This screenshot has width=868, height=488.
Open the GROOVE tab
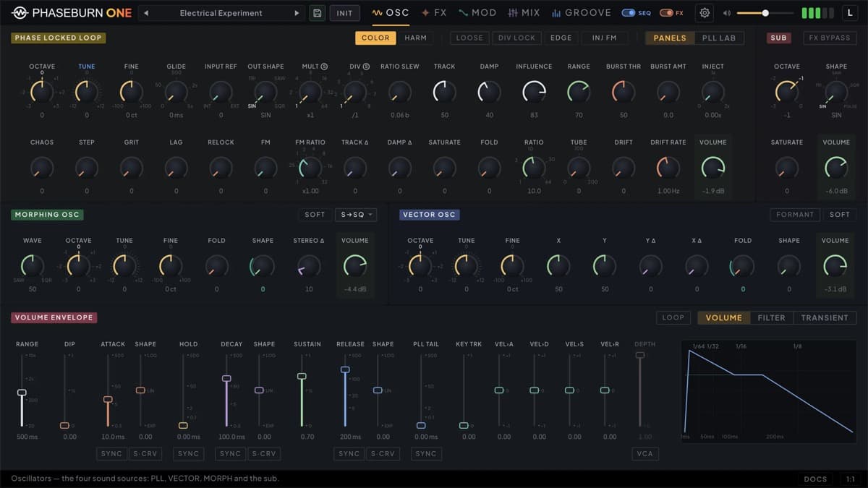click(582, 13)
